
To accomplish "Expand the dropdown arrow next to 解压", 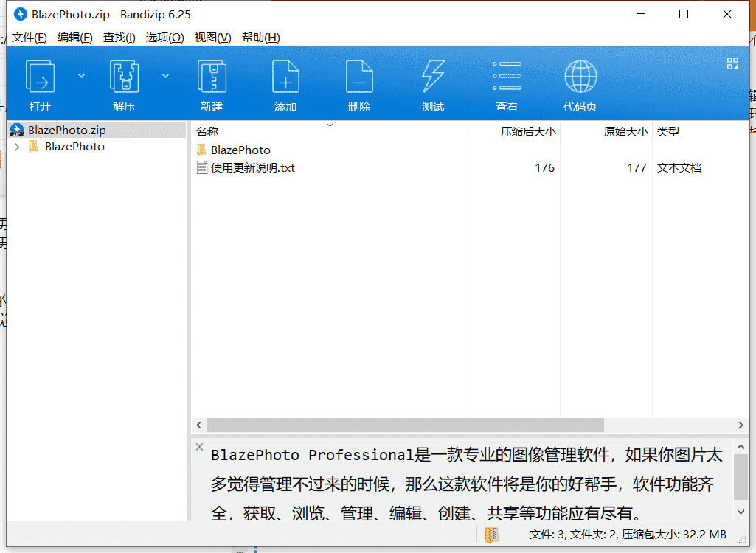I will (x=165, y=76).
